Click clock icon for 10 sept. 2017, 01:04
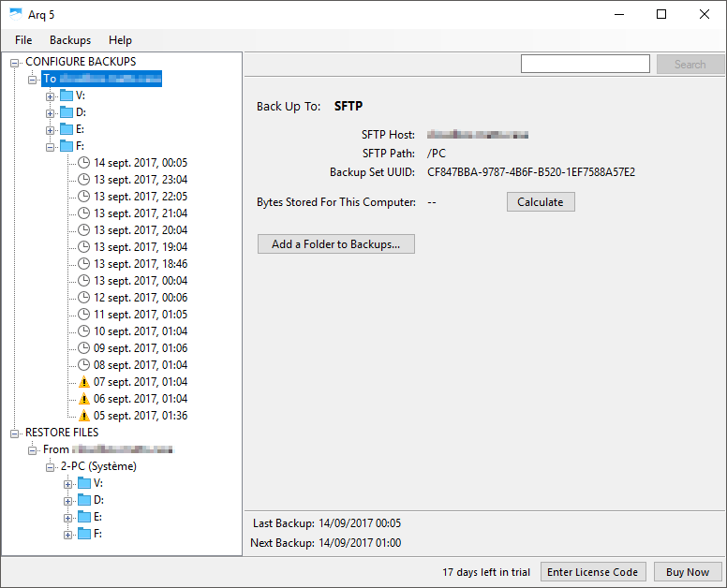Viewport: 727px width, 588px height. (x=83, y=331)
